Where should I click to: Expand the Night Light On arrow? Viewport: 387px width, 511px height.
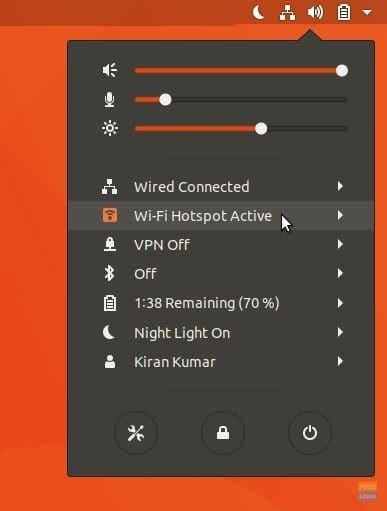pos(340,332)
